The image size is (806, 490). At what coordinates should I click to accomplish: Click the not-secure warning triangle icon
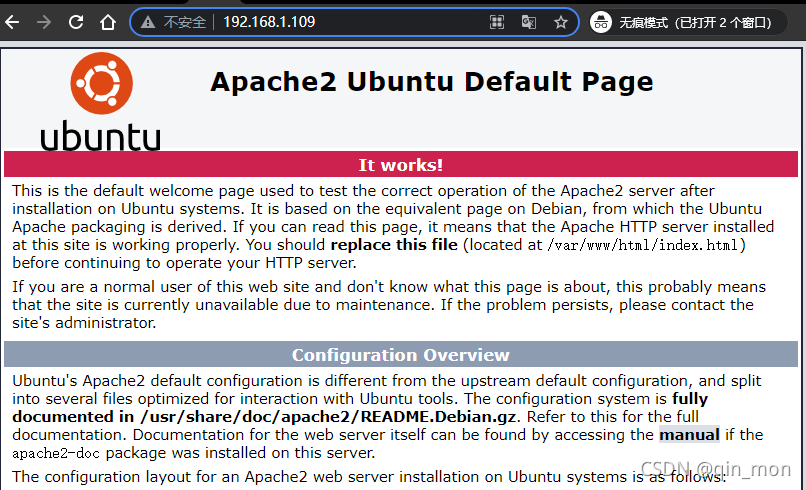point(148,22)
